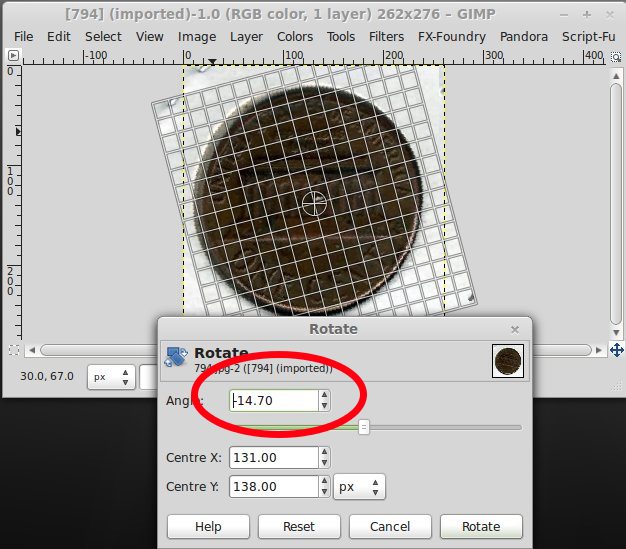Open the Select menu
The width and height of the screenshot is (626, 549).
[x=103, y=37]
